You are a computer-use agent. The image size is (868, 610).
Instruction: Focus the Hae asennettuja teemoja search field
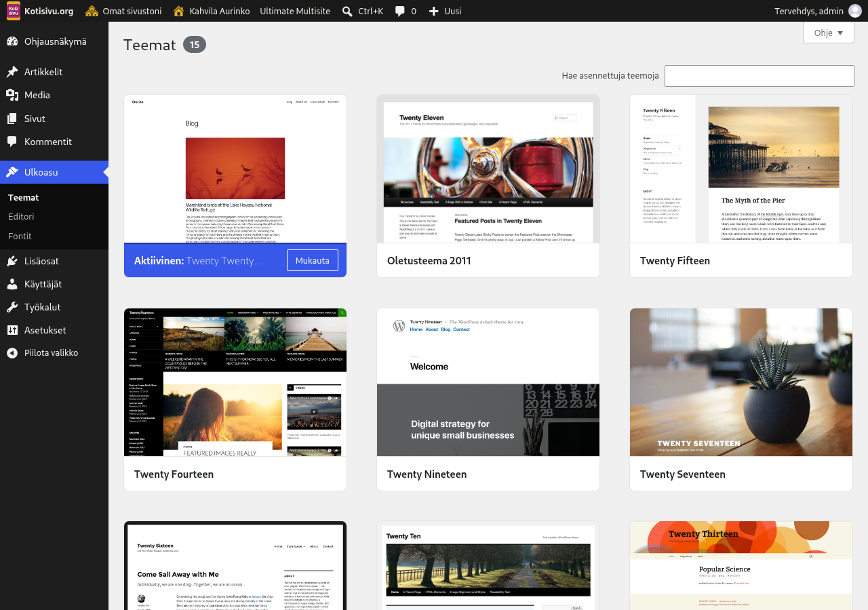[x=759, y=76]
